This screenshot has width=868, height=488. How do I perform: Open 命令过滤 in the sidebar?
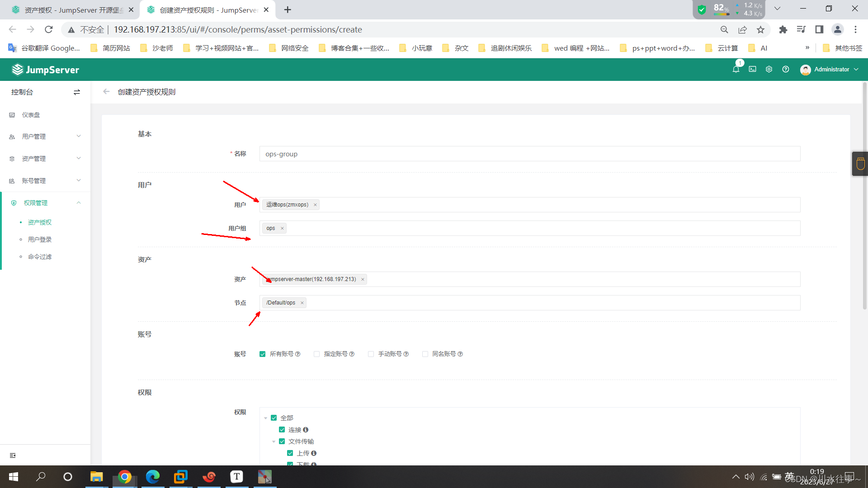[x=40, y=257]
